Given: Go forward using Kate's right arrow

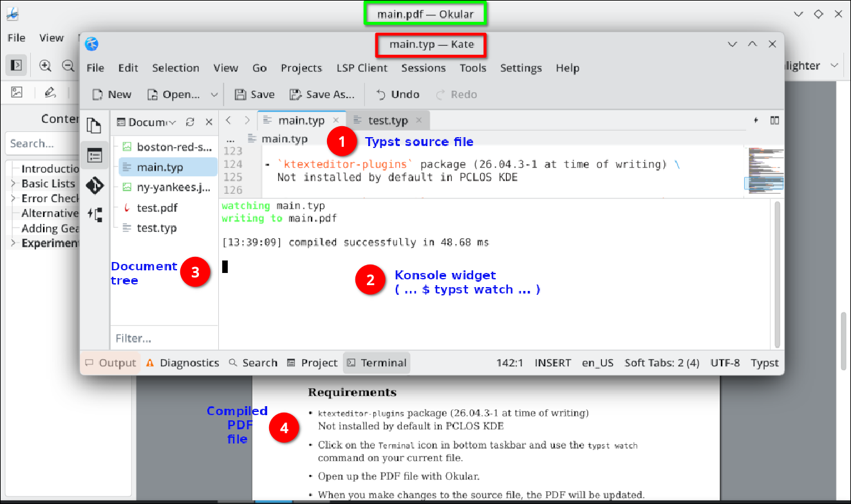Looking at the screenshot, I should point(247,120).
